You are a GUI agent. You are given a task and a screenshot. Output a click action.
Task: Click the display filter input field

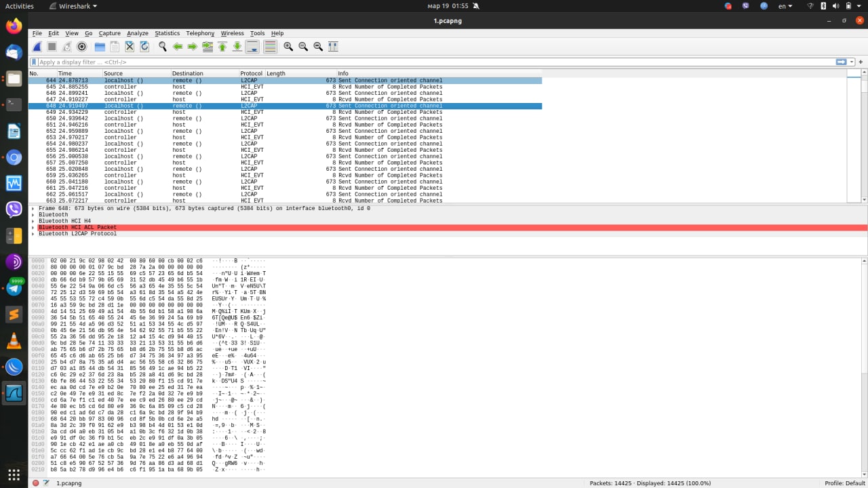click(x=434, y=62)
